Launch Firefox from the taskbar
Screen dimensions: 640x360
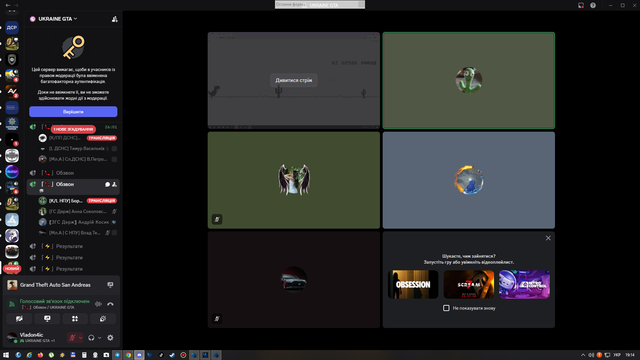click(40, 355)
